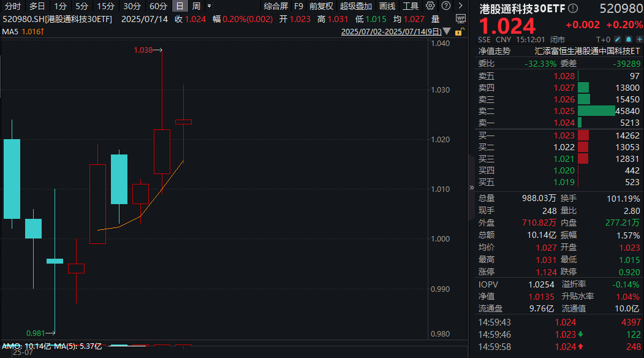Click the right arrow at toolbar end

coord(459,6)
